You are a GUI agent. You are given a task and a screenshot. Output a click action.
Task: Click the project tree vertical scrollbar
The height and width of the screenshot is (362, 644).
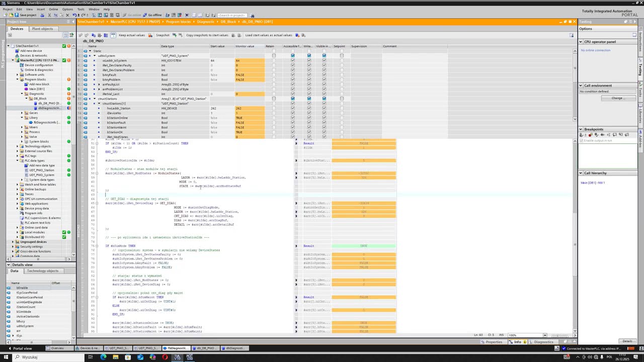73,151
